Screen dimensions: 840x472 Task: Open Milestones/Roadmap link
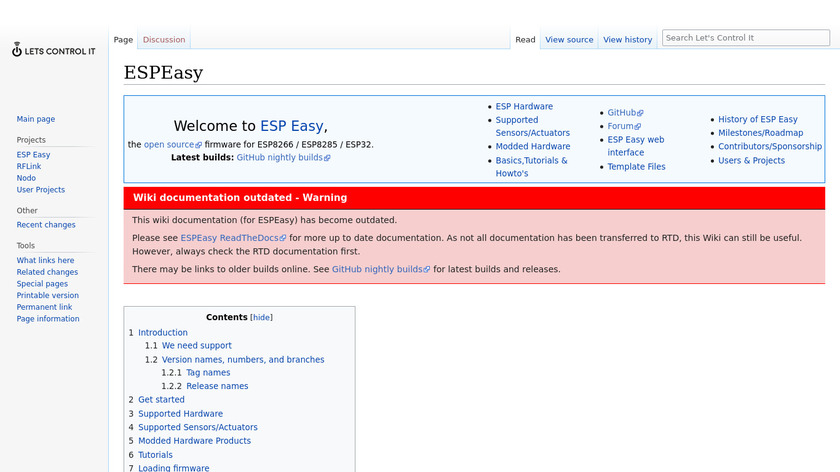click(x=761, y=133)
